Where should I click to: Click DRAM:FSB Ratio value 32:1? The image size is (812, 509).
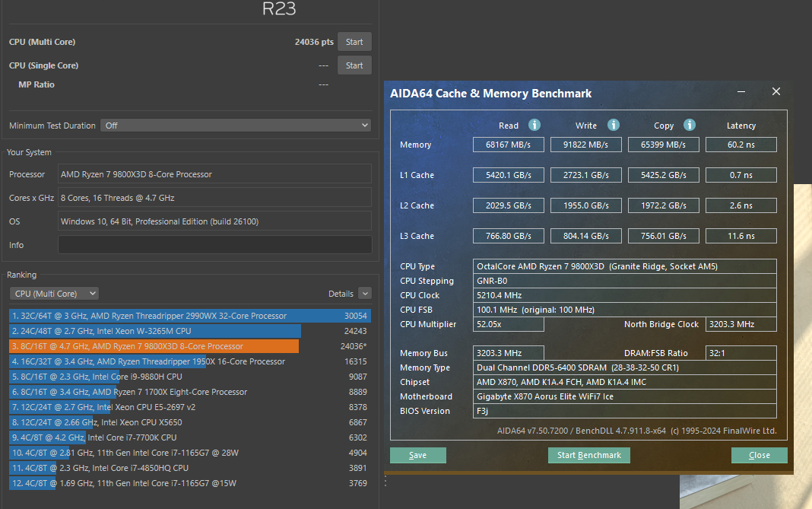(x=741, y=353)
